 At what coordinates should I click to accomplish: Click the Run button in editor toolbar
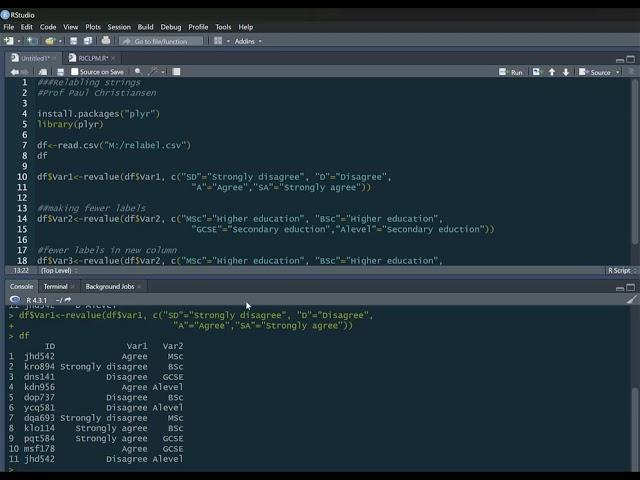[511, 72]
